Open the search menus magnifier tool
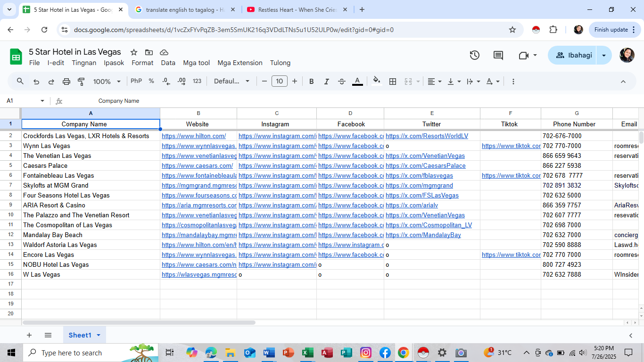Screen dimensions: 644x362 click(20, 82)
